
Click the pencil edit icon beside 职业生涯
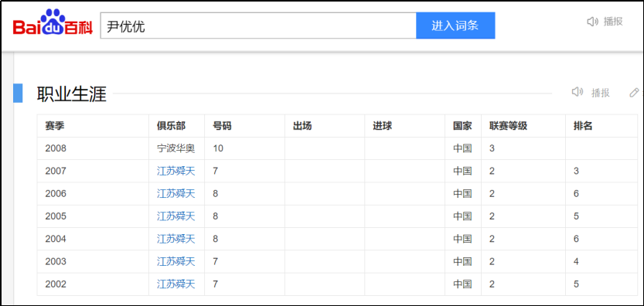tap(635, 93)
